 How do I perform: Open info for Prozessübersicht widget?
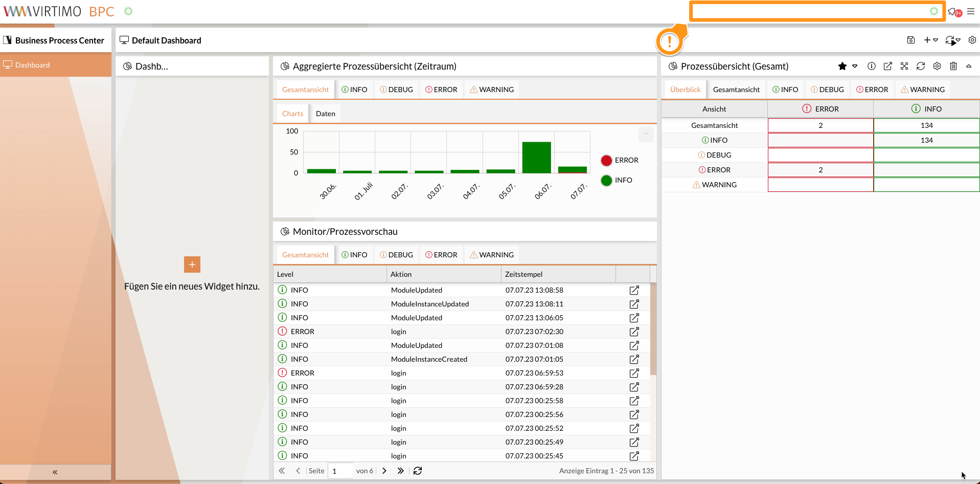[x=871, y=66]
